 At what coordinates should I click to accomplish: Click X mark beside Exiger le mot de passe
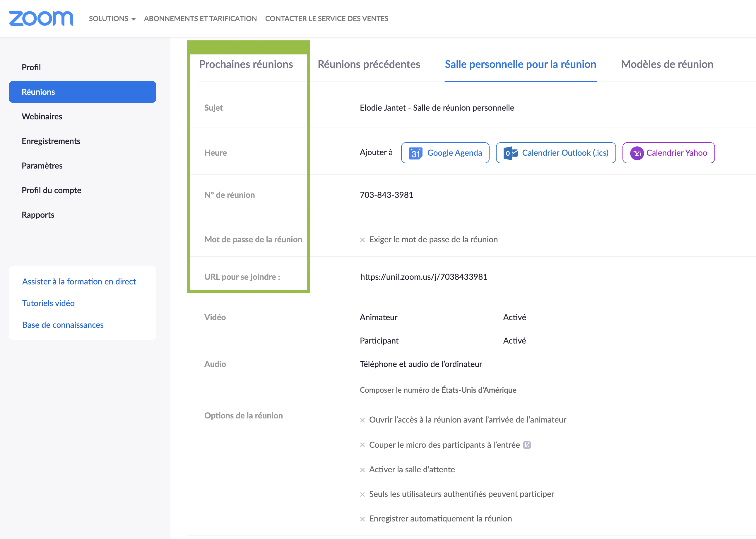[362, 240]
